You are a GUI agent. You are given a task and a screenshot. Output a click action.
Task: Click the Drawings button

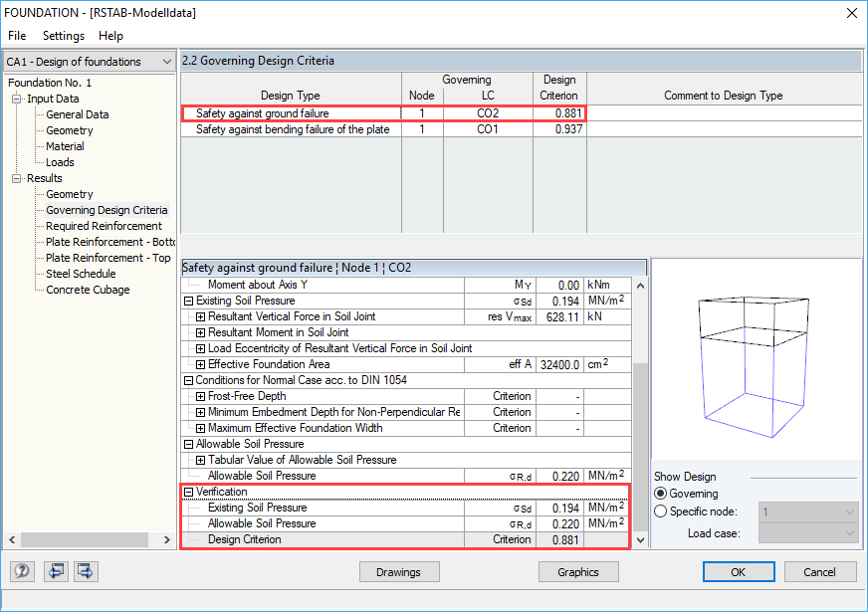tap(399, 571)
